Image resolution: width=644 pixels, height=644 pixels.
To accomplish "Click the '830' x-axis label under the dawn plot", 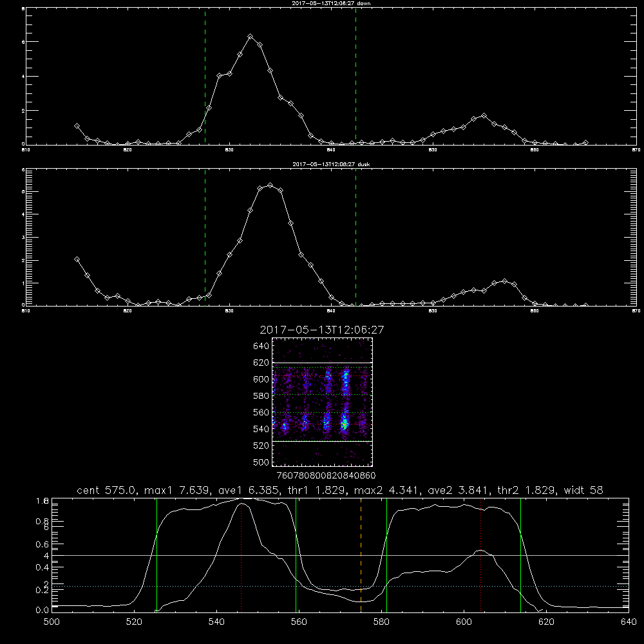I will [x=229, y=150].
